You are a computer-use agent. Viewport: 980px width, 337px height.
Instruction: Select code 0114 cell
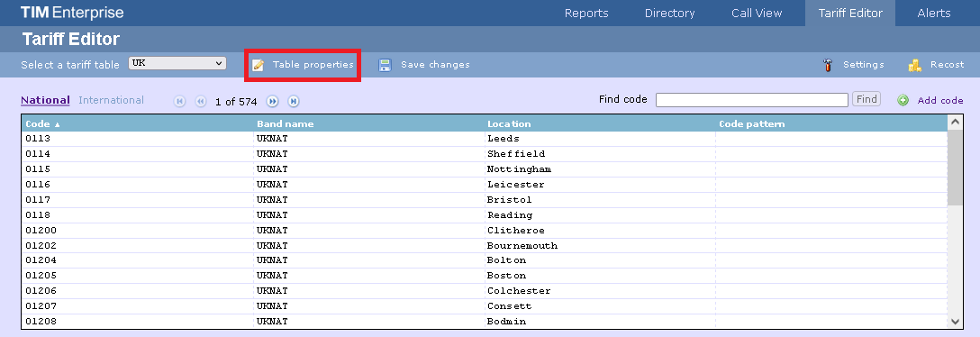click(x=138, y=154)
